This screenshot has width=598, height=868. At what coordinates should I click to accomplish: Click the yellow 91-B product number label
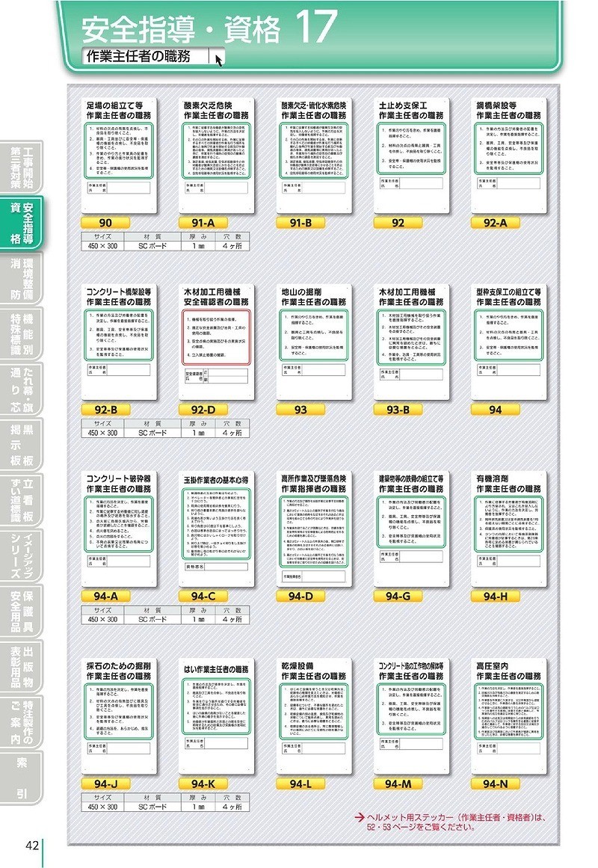coord(300,223)
